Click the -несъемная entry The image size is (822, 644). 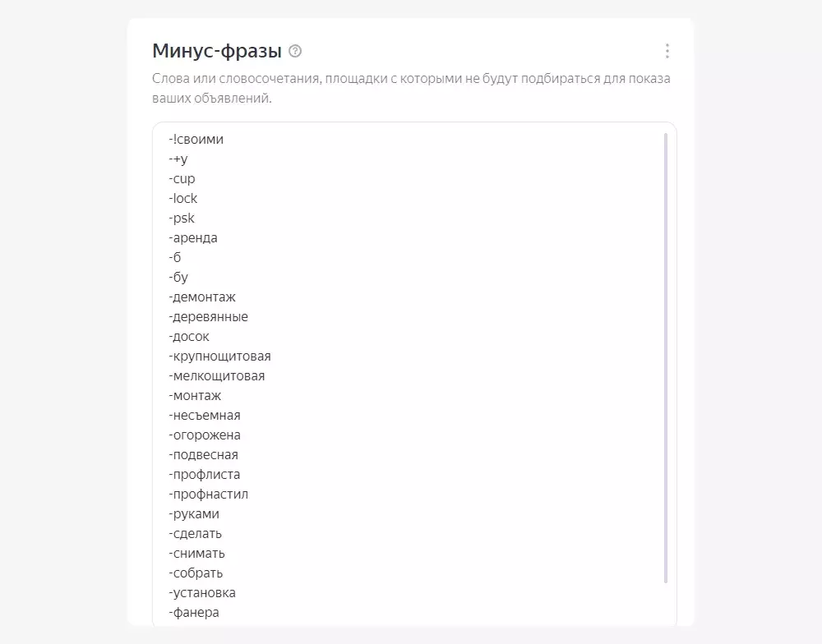(x=205, y=416)
